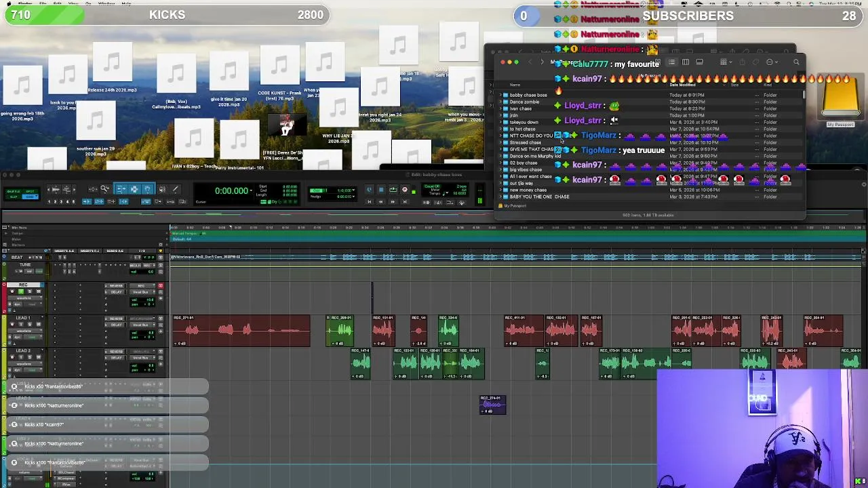Click Vocal Bus output on REC track

click(140, 292)
